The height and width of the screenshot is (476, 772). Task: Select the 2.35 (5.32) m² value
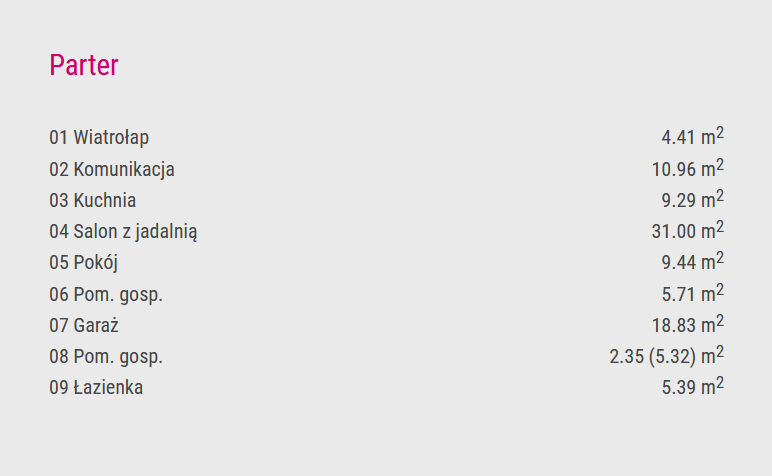pos(667,356)
